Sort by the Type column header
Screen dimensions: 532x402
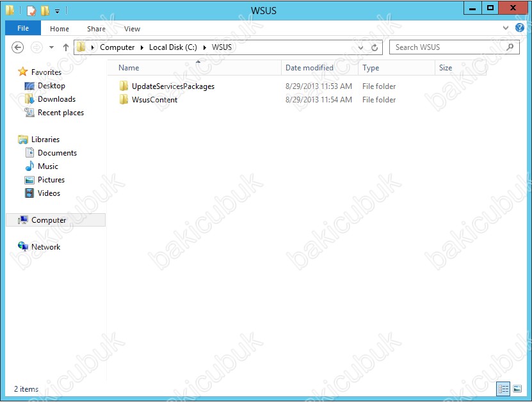click(396, 67)
